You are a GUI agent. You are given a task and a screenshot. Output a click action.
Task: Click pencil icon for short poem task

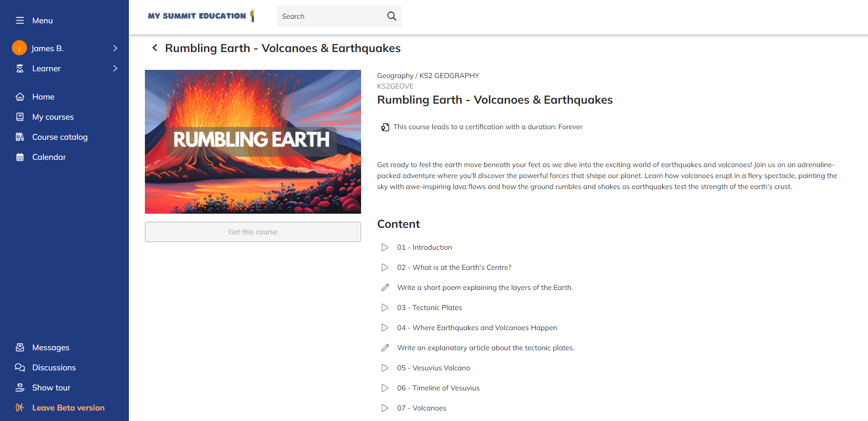click(385, 287)
